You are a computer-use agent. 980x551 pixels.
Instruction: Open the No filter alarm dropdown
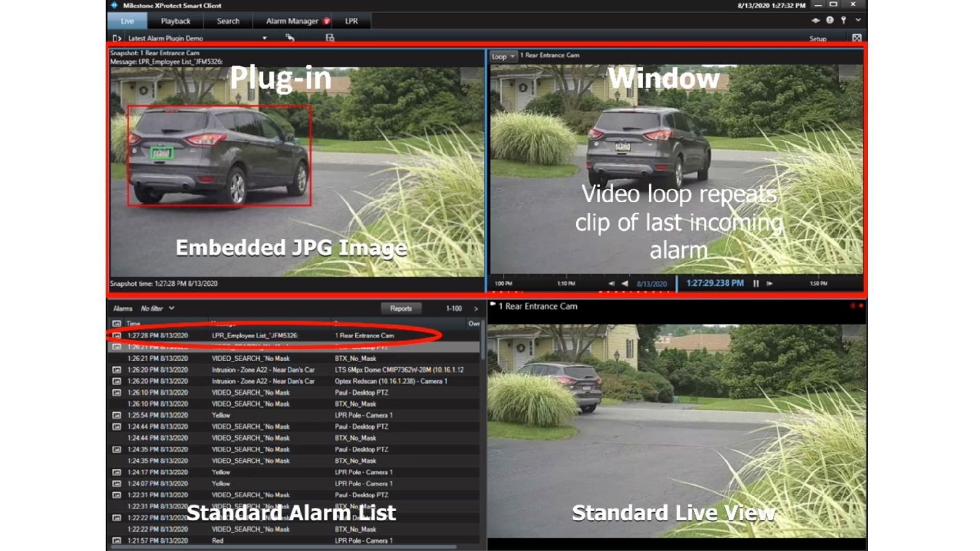coord(158,308)
